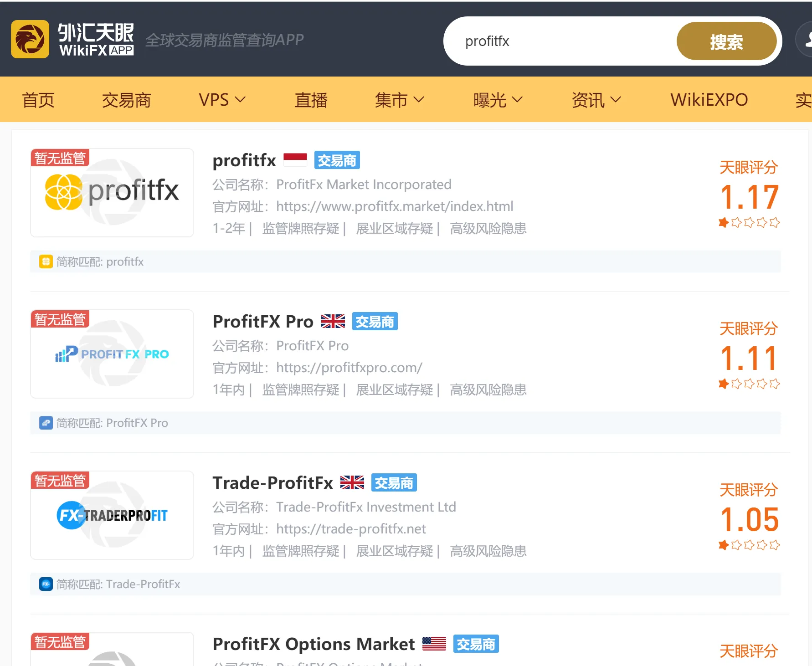Click the user avatar icon beside search
812x666 pixels.
point(805,40)
